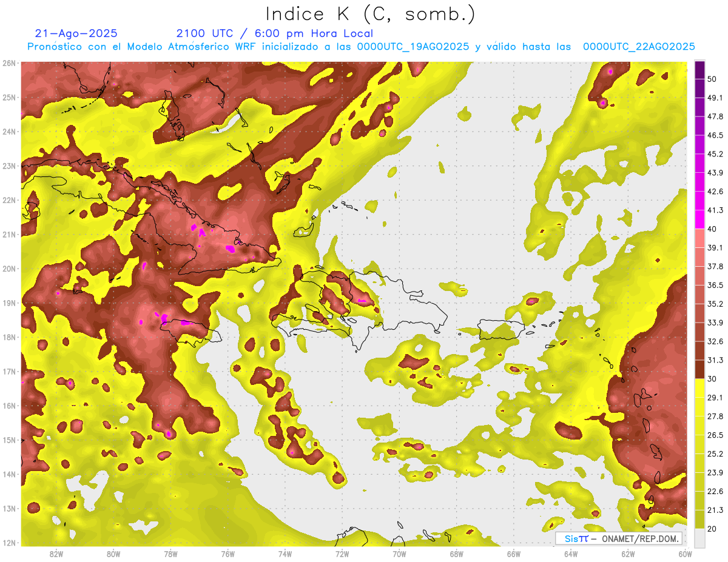Click the '62W' longitude axis label
728x562 pixels.
pyautogui.click(x=628, y=554)
